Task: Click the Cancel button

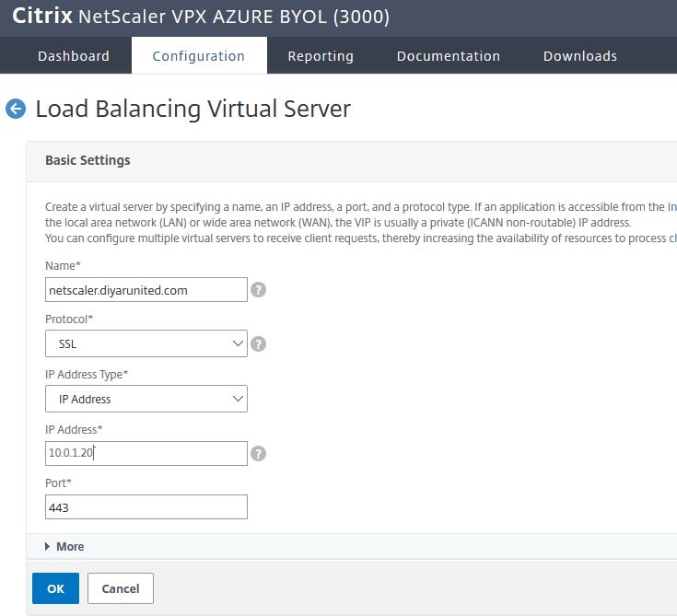Action: click(121, 588)
